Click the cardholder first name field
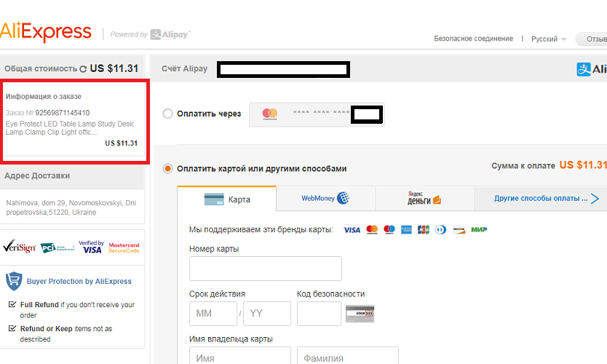 [x=240, y=357]
